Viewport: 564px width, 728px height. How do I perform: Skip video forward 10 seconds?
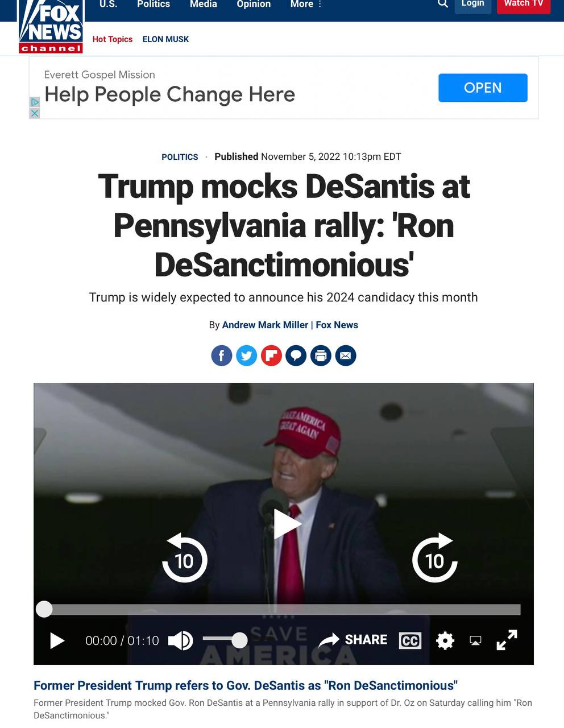[435, 558]
